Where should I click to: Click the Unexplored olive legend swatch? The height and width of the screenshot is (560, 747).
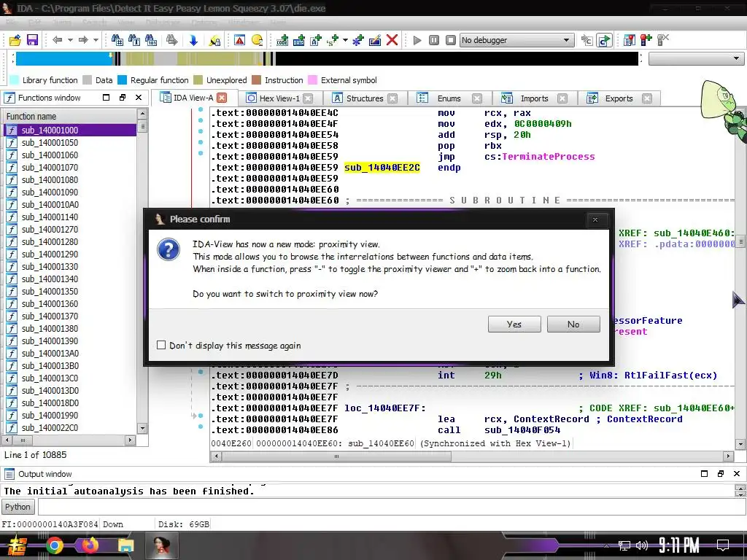198,80
